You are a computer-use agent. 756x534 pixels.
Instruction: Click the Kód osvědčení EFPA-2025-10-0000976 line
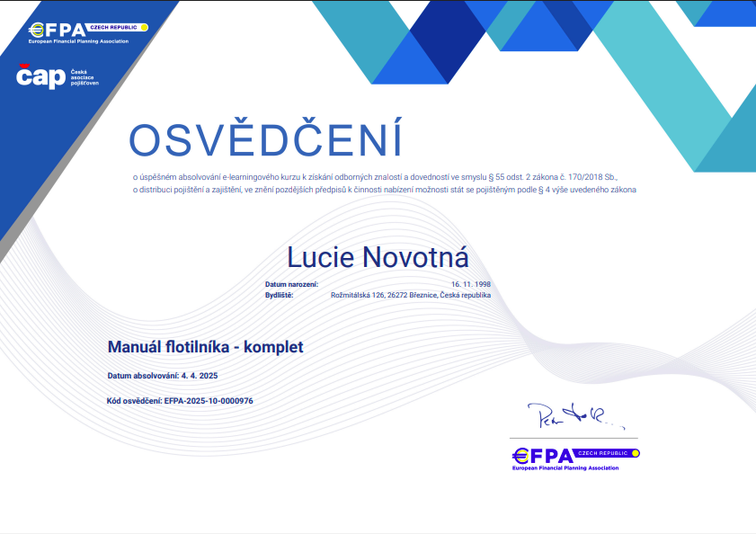(180, 401)
